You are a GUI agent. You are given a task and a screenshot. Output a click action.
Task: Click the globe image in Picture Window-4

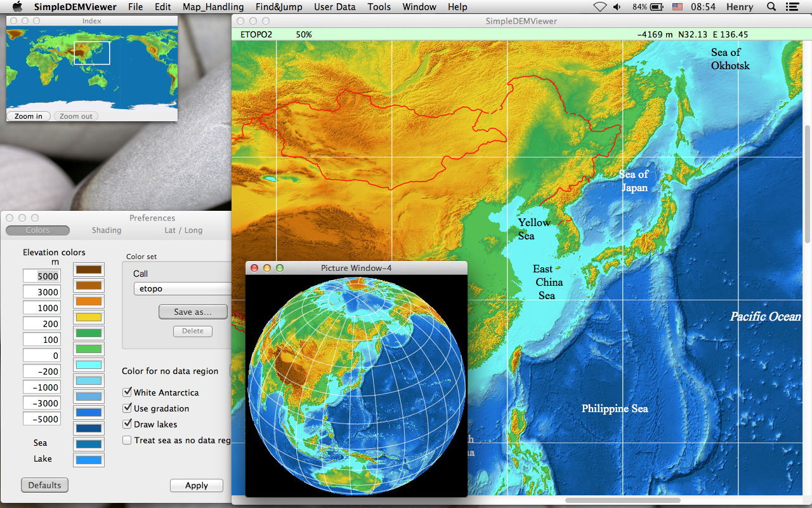(356, 386)
